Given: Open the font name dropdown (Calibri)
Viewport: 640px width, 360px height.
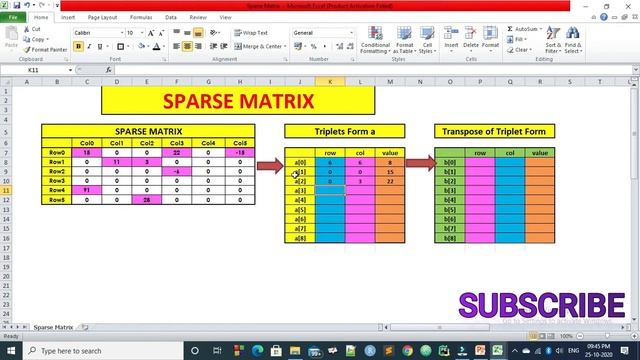Looking at the screenshot, I should (x=122, y=33).
